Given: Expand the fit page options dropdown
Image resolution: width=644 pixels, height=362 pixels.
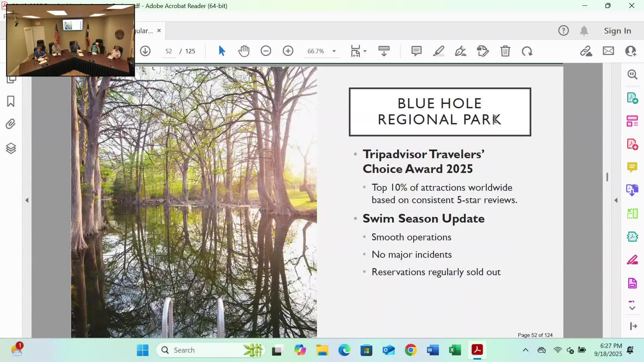Looking at the screenshot, I should [365, 51].
